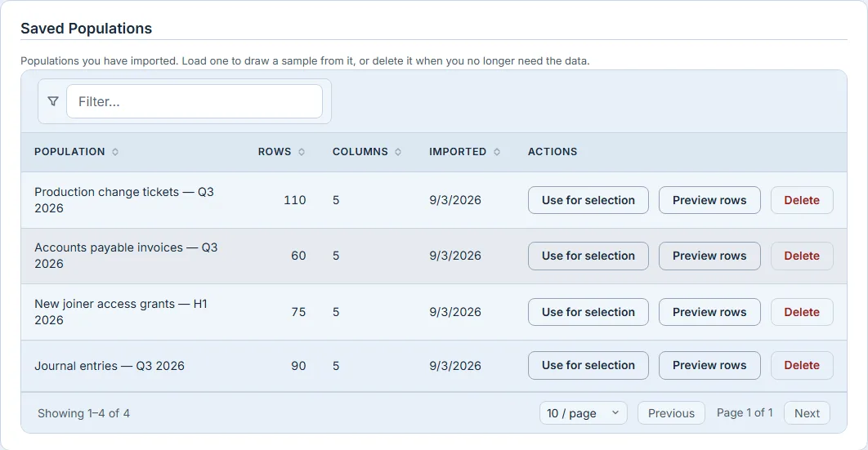Click the IMPORTED column header
Viewport: 868px width, 450px height.
458,152
